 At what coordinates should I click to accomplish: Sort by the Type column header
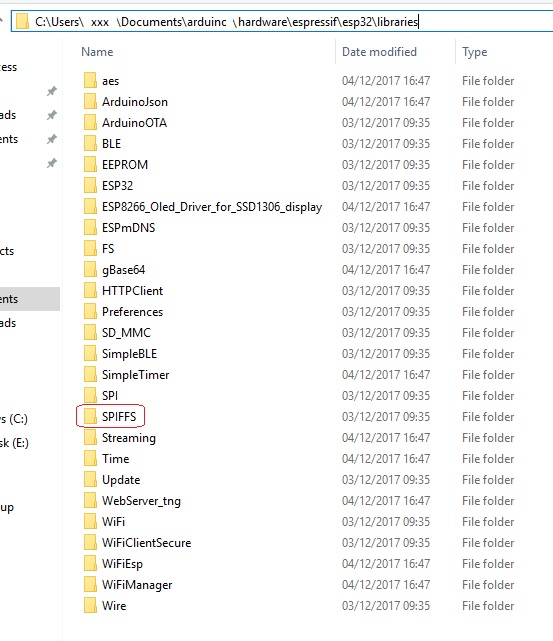(475, 52)
